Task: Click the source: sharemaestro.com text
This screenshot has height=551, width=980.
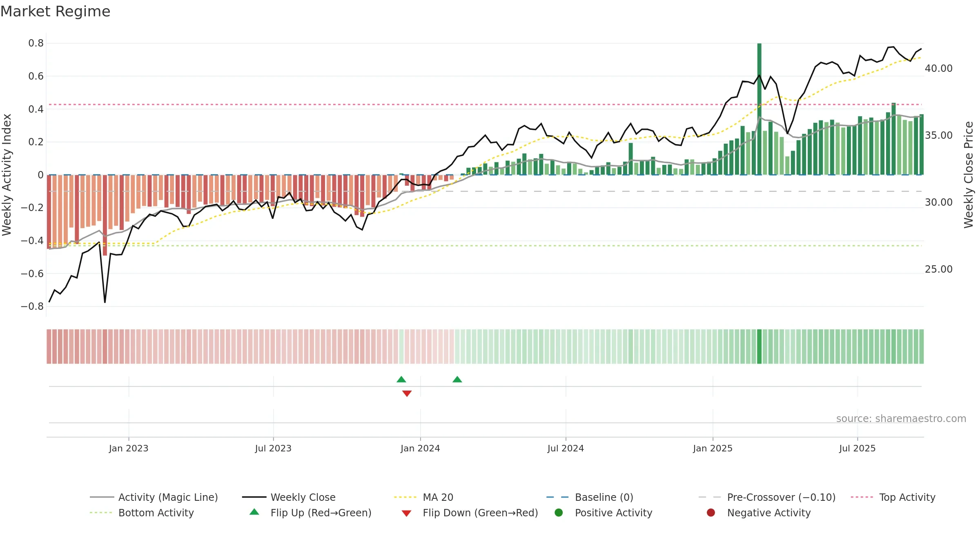Action: point(901,418)
